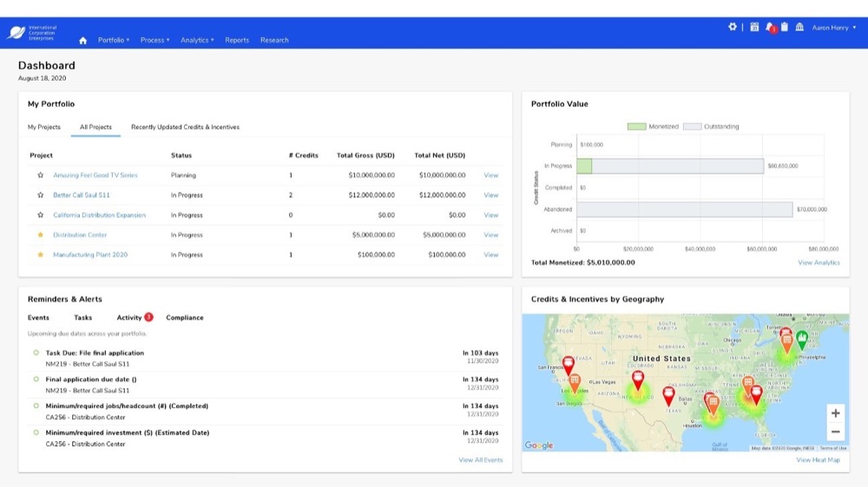Go to the Home icon in navbar

tap(82, 40)
